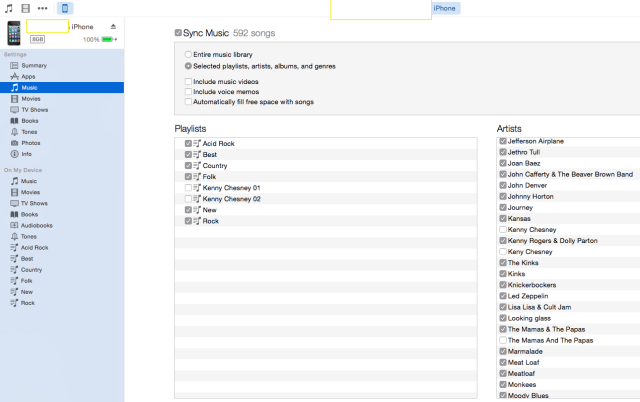Show Audiobooks under On My Device
This screenshot has width=640, height=402.
click(x=62, y=225)
